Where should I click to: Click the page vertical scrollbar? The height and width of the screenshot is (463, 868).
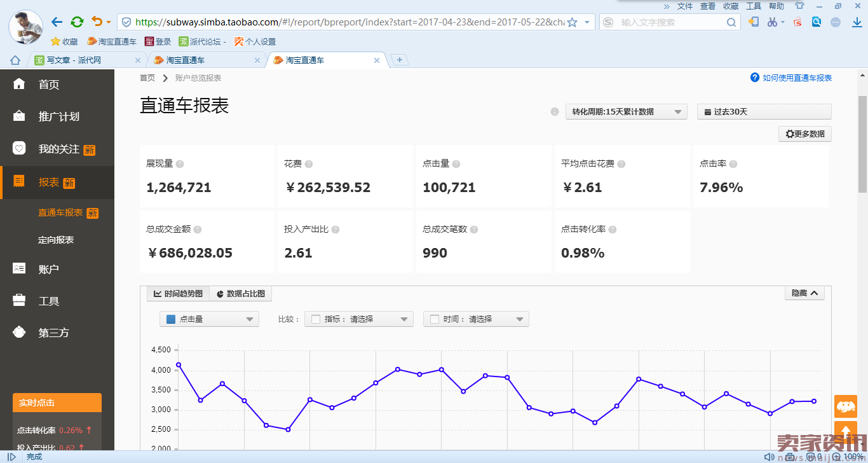click(x=862, y=144)
